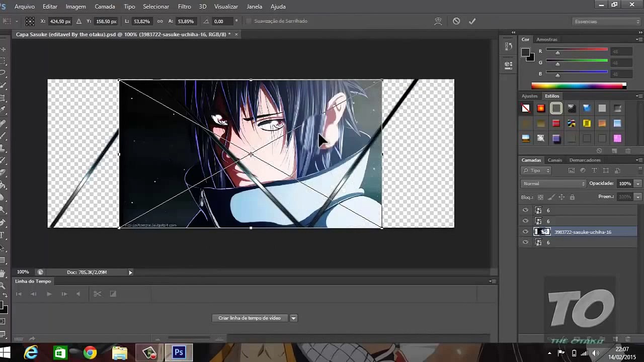Filter layers by smart object icon
This screenshot has height=362, width=644.
tap(617, 170)
